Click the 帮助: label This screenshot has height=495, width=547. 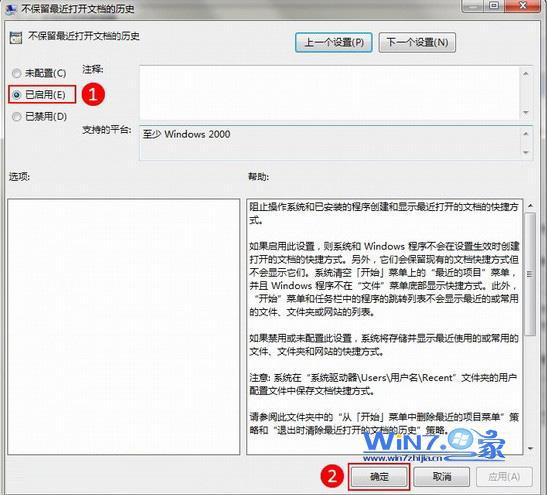coord(258,177)
